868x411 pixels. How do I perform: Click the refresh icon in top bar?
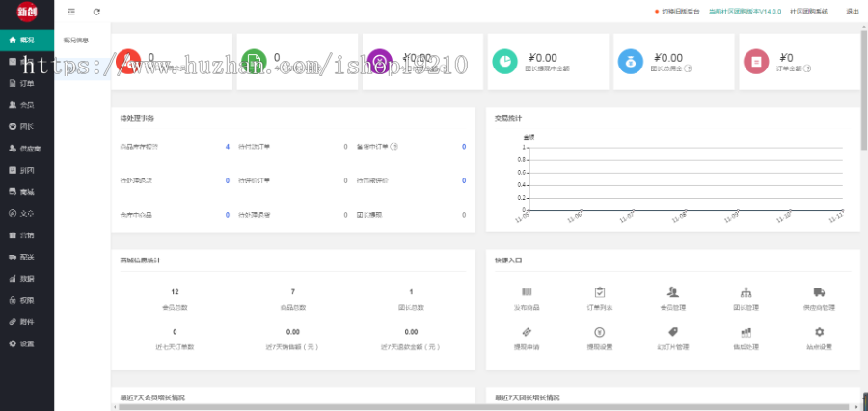pos(96,12)
